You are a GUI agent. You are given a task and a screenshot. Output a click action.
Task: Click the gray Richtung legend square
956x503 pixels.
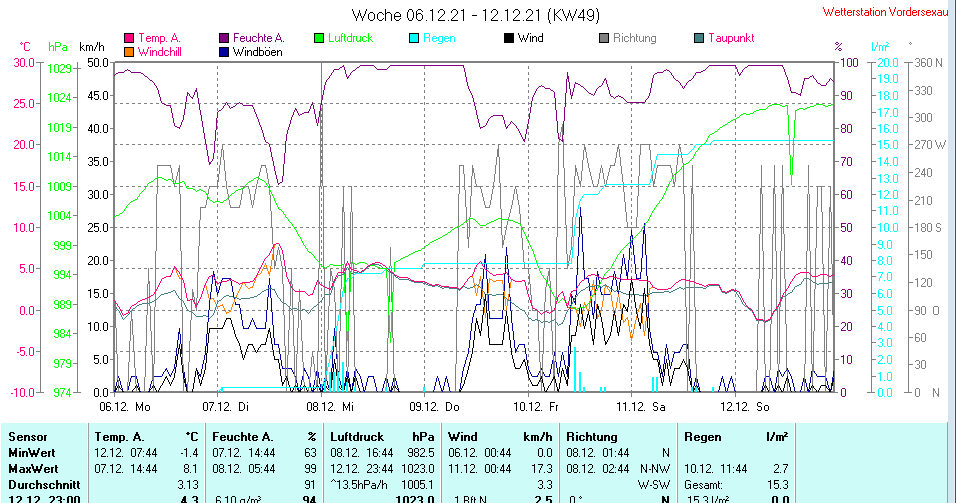tap(605, 38)
